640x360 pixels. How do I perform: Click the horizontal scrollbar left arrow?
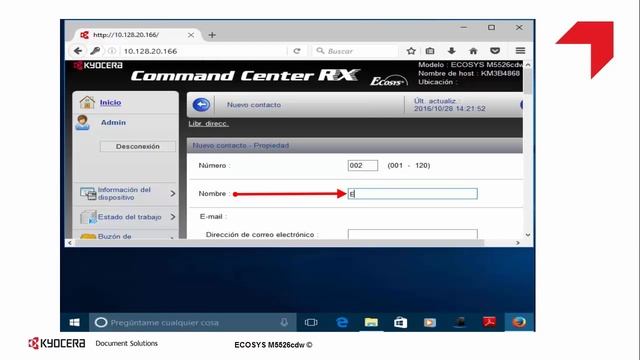[x=70, y=243]
